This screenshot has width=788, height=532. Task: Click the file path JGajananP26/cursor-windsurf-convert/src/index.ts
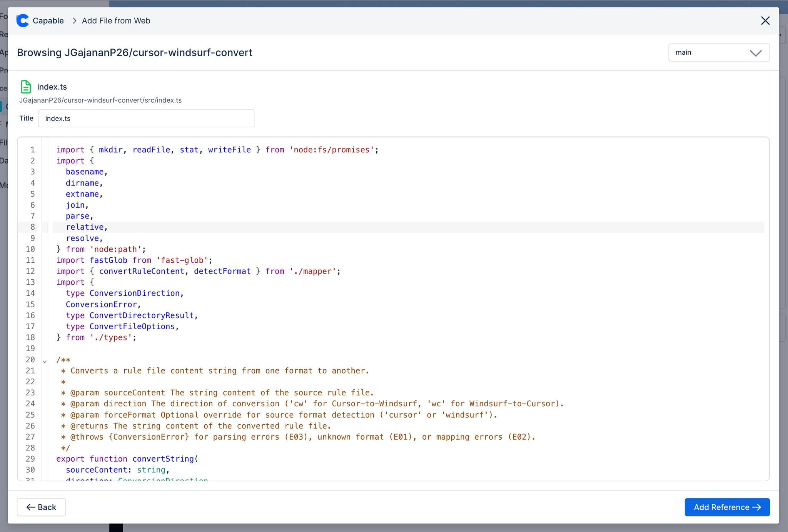[100, 100]
